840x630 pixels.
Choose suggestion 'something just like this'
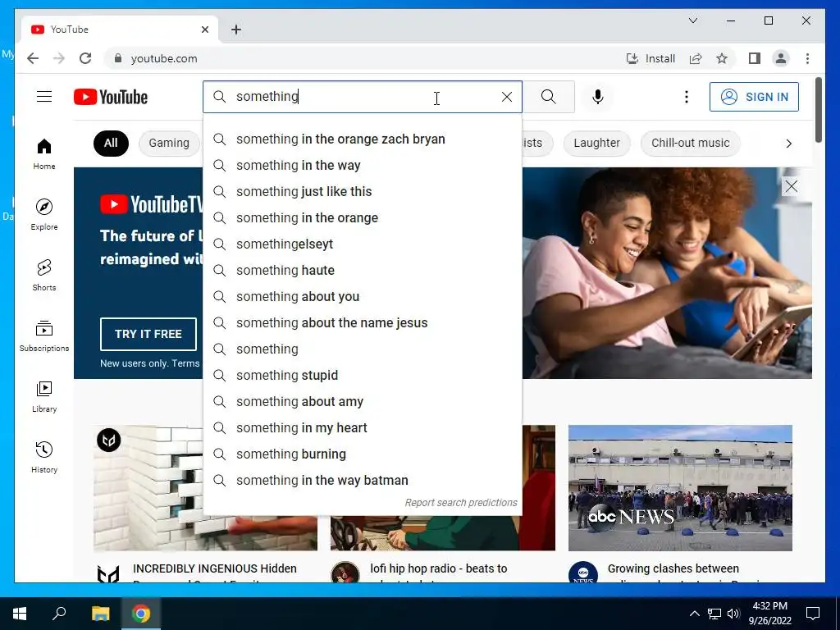click(362, 192)
